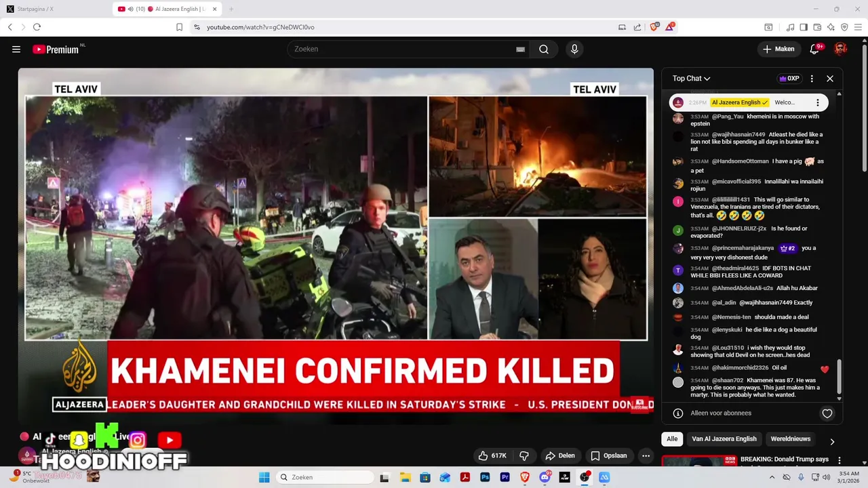The width and height of the screenshot is (868, 488).
Task: Like the video with 617K likes
Action: pyautogui.click(x=493, y=455)
